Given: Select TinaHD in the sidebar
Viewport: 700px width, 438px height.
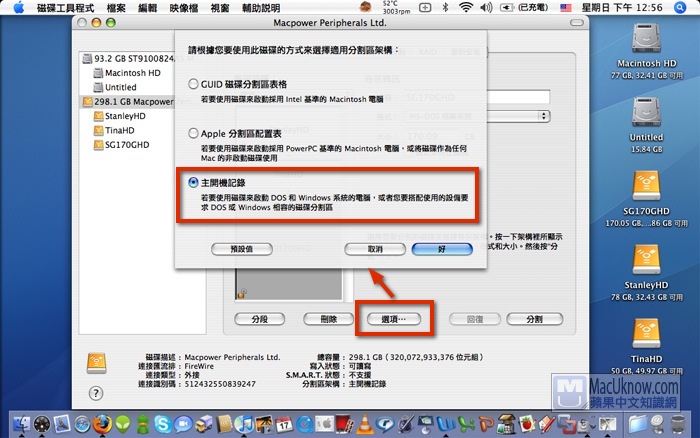Looking at the screenshot, I should 114,130.
